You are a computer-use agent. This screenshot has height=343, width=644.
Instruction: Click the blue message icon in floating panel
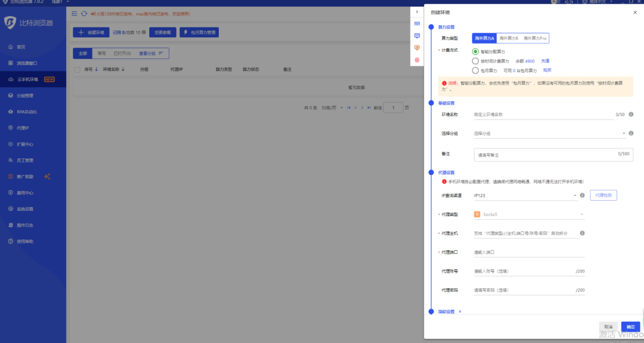point(417,36)
